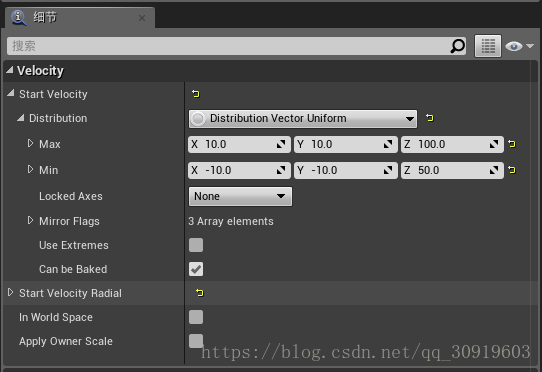The height and width of the screenshot is (372, 542).
Task: Click the search magnifier icon
Action: (457, 46)
